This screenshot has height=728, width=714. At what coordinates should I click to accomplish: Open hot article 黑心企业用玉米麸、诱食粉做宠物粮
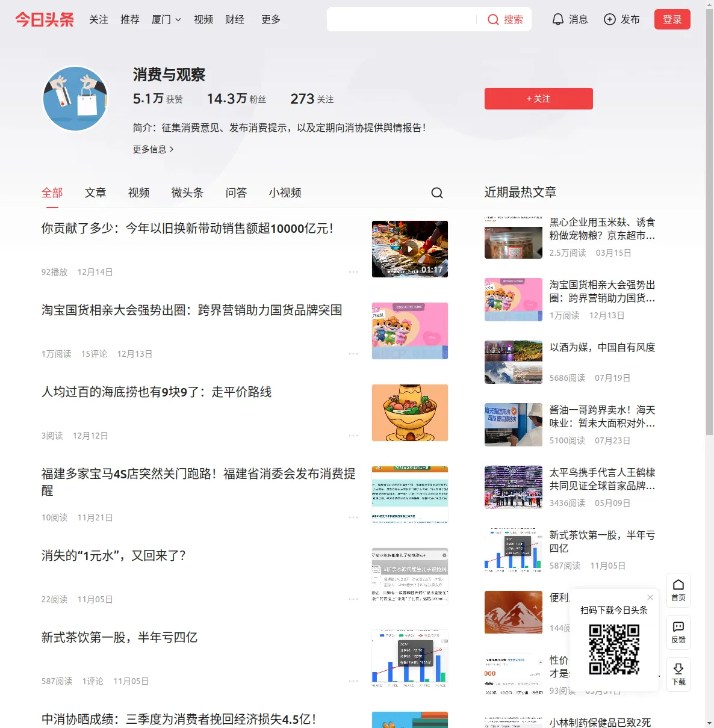coord(603,229)
